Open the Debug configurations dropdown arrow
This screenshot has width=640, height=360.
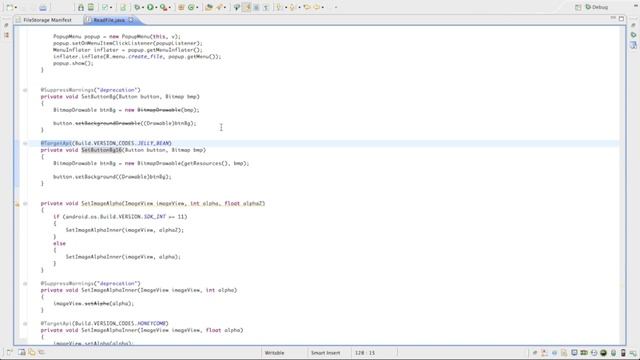(x=143, y=7)
